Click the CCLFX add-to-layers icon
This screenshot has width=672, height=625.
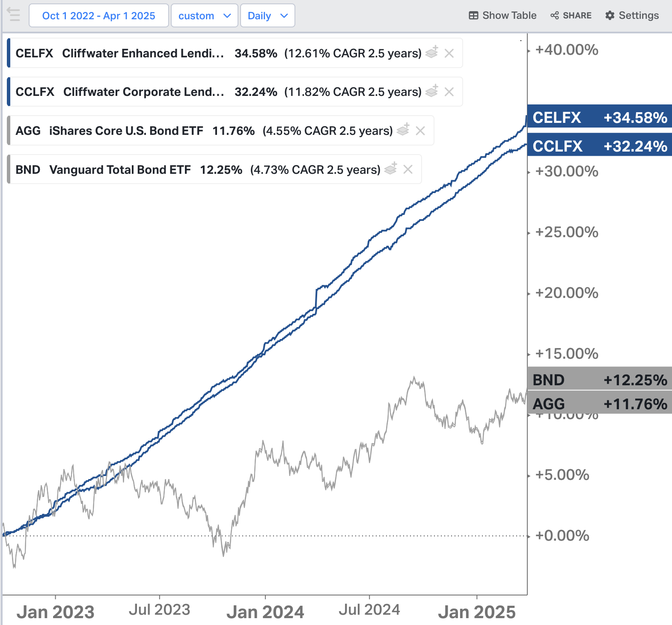click(432, 91)
